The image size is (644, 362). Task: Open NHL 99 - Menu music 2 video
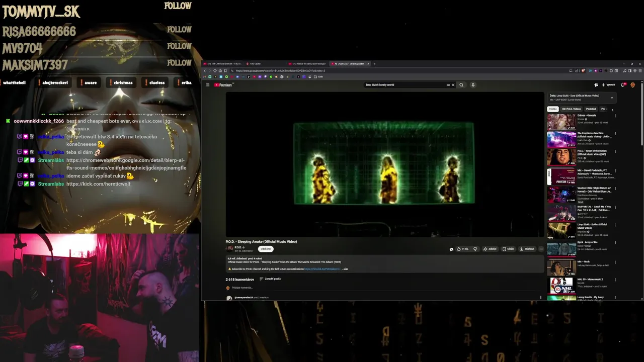point(561,286)
